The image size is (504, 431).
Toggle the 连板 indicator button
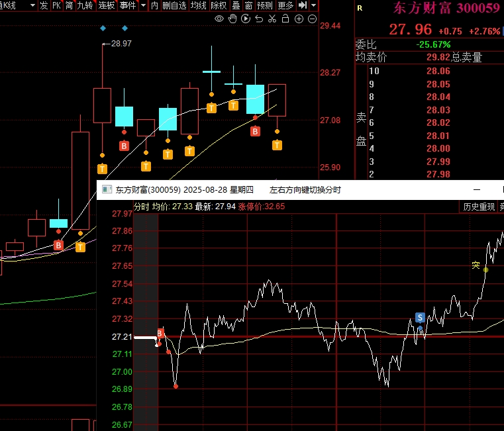coord(107,5)
